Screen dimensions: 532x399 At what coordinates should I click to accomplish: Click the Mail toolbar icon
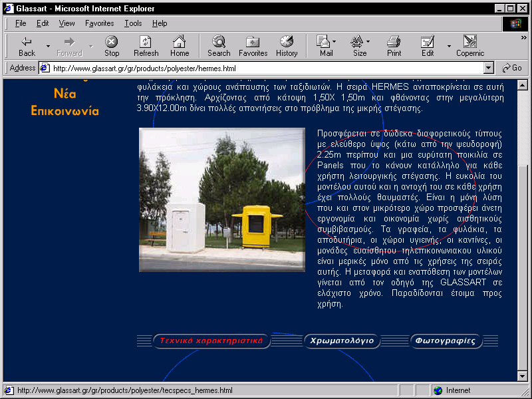(x=324, y=46)
